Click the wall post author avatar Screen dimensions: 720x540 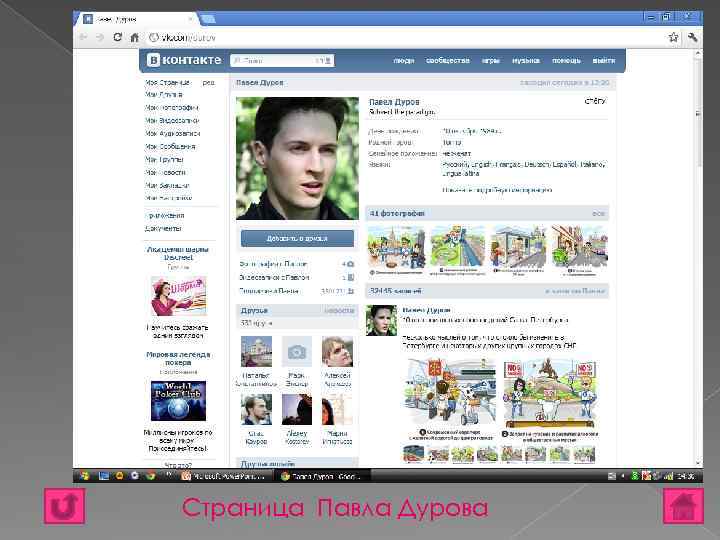[381, 321]
